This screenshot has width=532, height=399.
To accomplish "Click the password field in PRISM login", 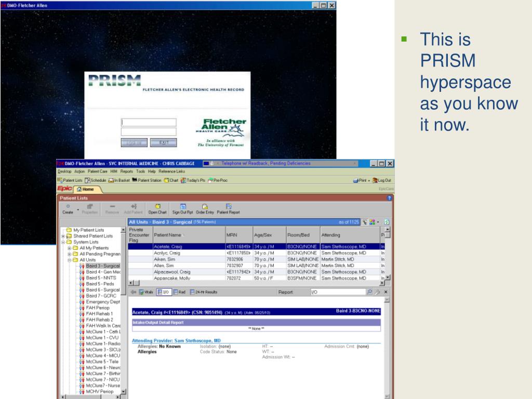I will (x=149, y=131).
